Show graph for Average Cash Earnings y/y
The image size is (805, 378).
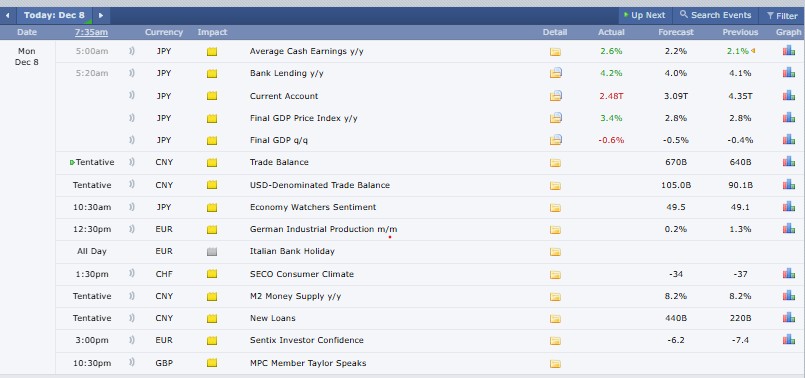tap(789, 50)
